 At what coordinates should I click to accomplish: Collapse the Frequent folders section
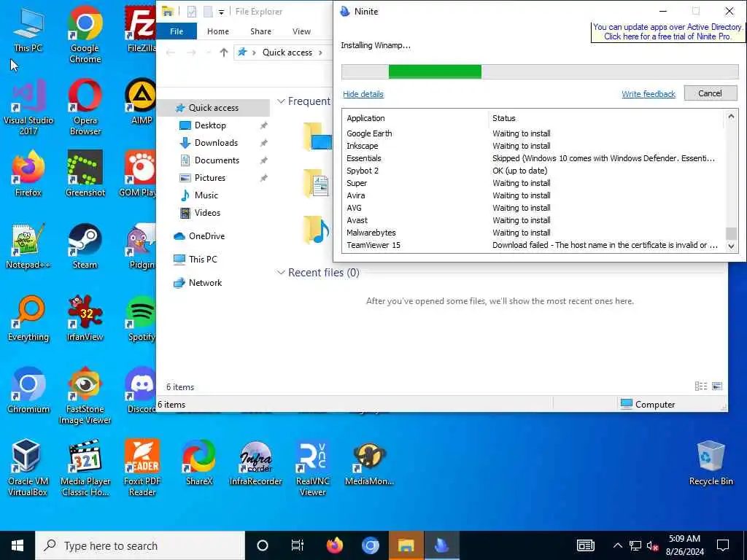pos(281,101)
